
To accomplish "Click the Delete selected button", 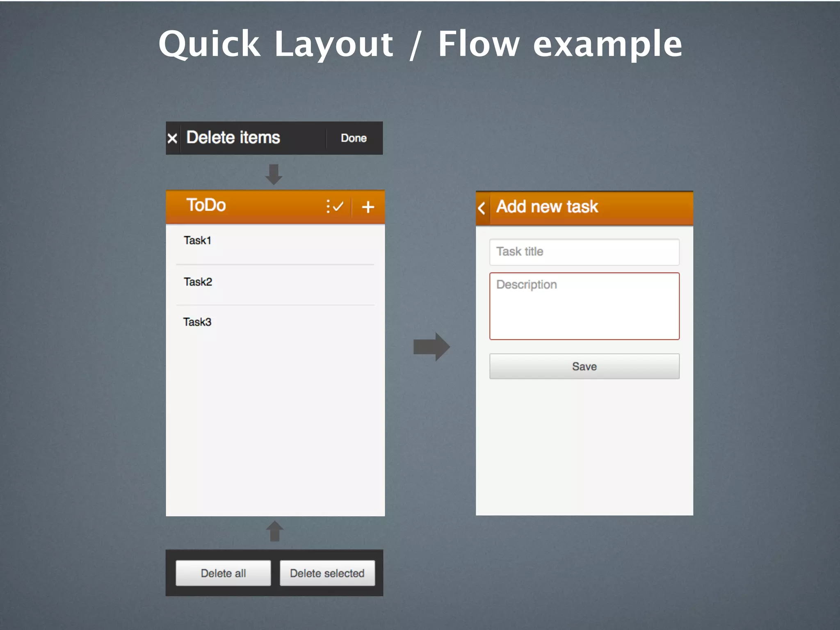I will [x=327, y=573].
